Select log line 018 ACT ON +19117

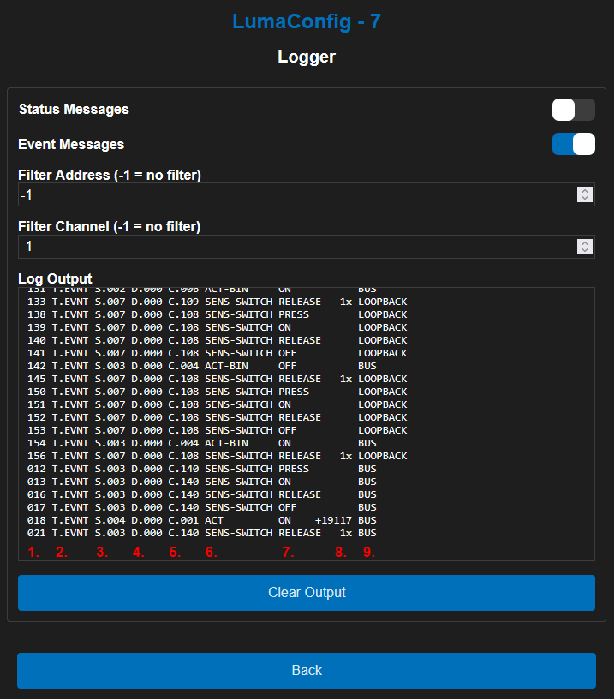202,521
